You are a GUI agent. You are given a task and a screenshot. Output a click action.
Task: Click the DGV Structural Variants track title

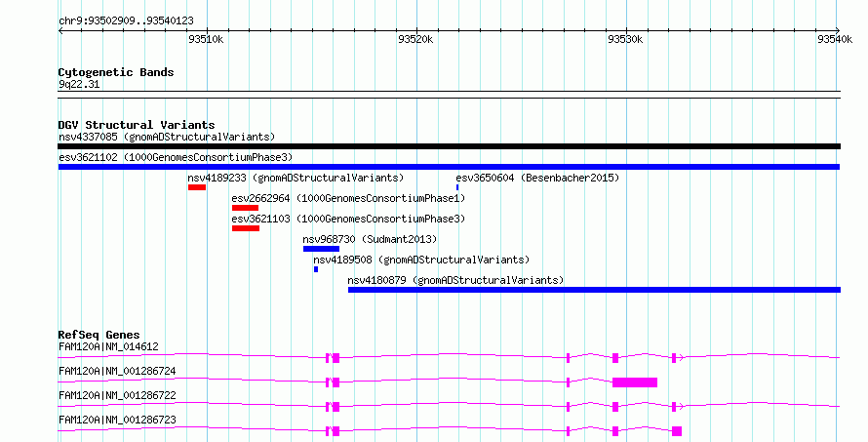137,125
